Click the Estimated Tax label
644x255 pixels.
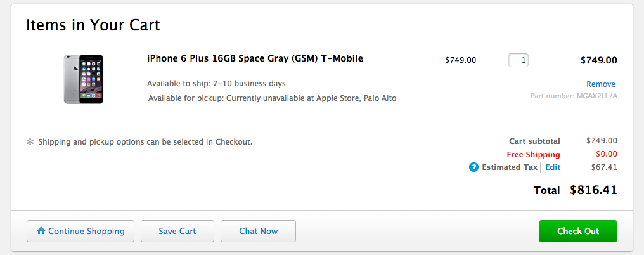[510, 167]
